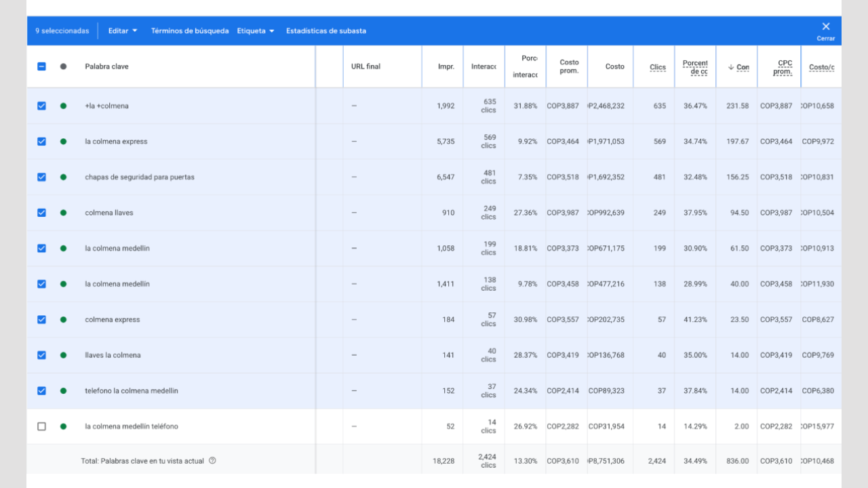Open Estadísticas de subasta

[325, 30]
